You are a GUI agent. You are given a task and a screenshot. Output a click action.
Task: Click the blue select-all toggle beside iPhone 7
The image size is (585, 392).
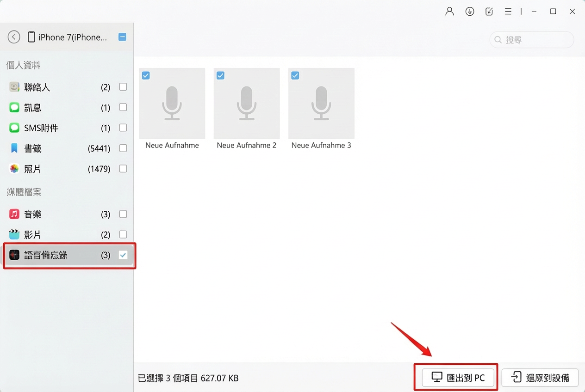[x=122, y=37]
